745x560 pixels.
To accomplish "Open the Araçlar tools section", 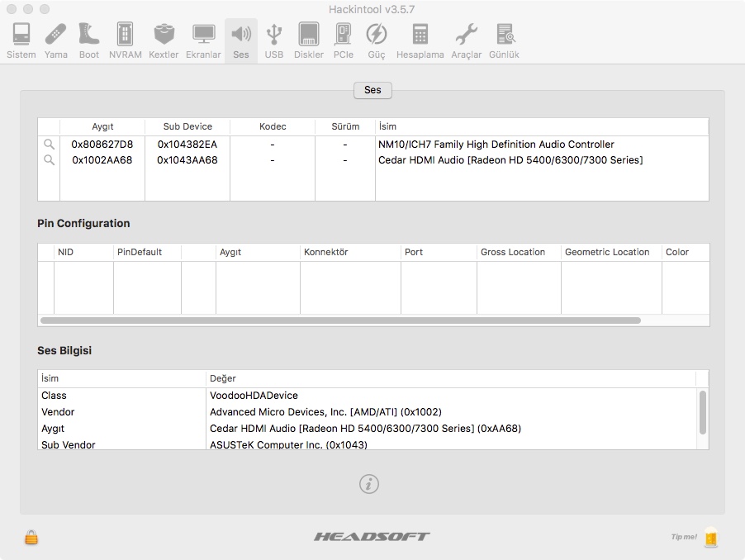I will (466, 40).
